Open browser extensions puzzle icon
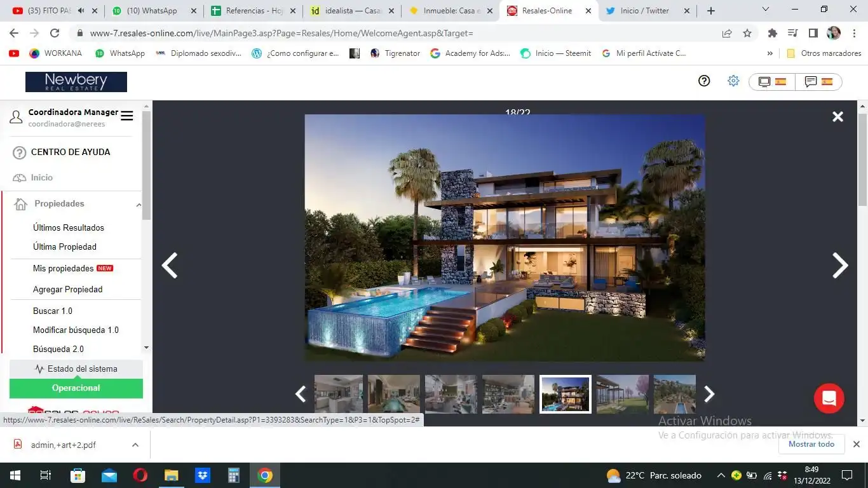This screenshot has height=488, width=868. [773, 33]
